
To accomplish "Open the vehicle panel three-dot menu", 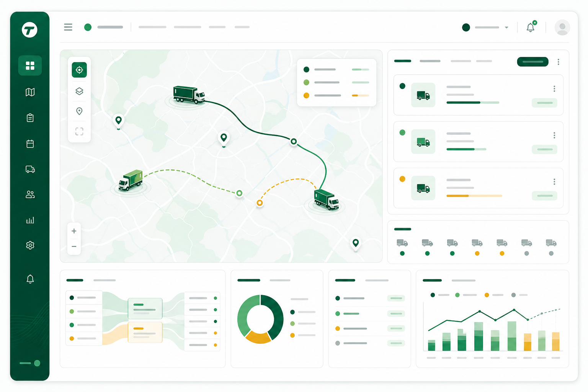I will pos(559,62).
